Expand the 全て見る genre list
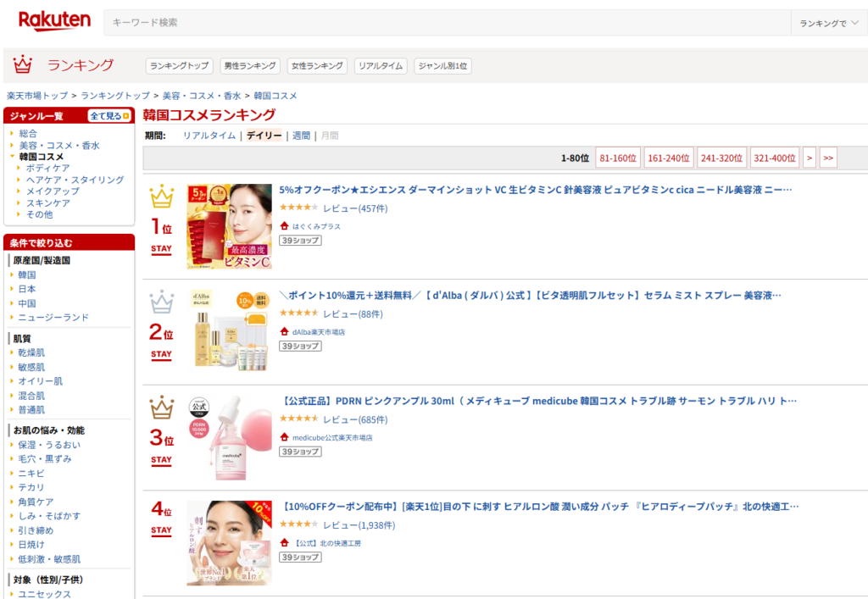The image size is (868, 599). 109,116
